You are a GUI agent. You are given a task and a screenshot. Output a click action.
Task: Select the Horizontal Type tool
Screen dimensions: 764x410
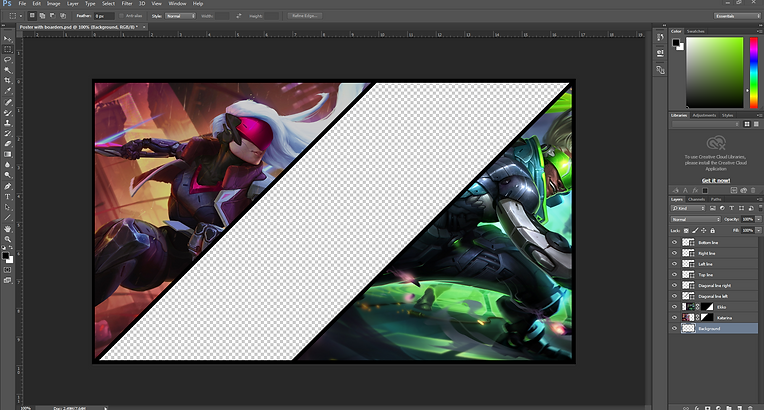click(7, 197)
